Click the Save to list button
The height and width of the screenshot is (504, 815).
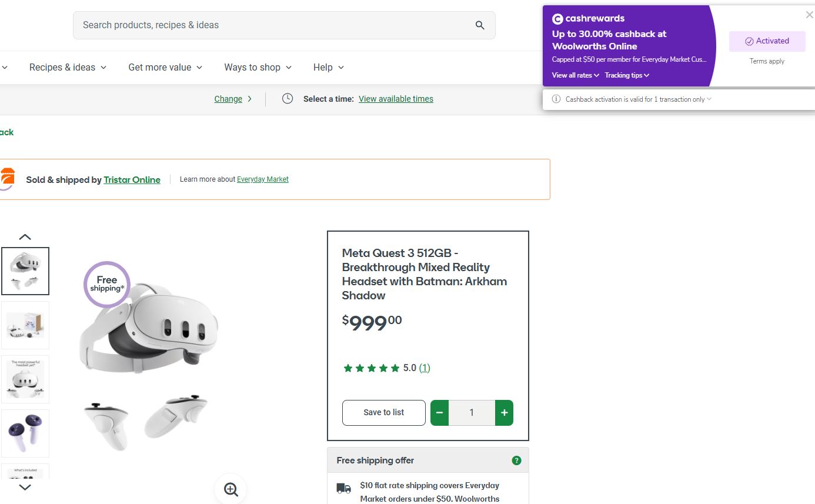[x=383, y=413]
